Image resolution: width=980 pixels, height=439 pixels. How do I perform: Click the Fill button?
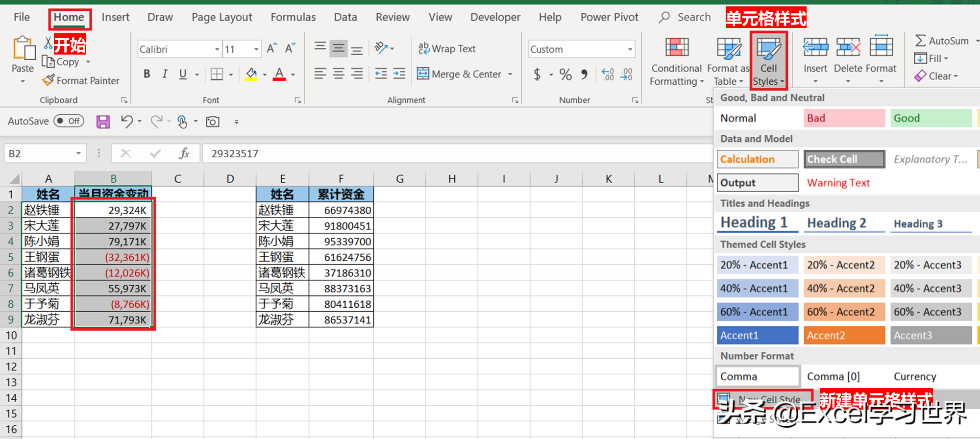coord(931,58)
